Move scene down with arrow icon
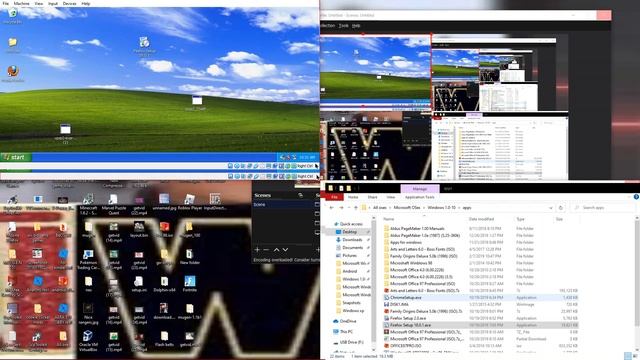The image size is (640, 360). click(285, 249)
